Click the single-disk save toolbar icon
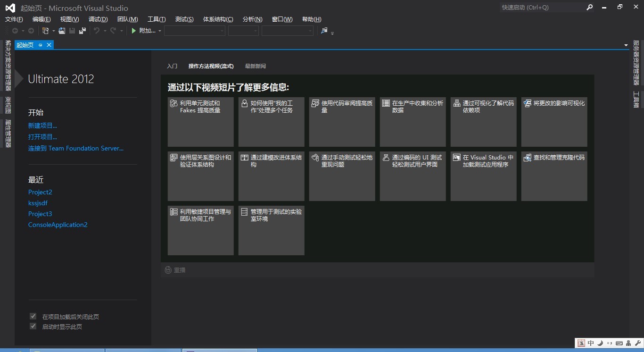 (x=72, y=31)
